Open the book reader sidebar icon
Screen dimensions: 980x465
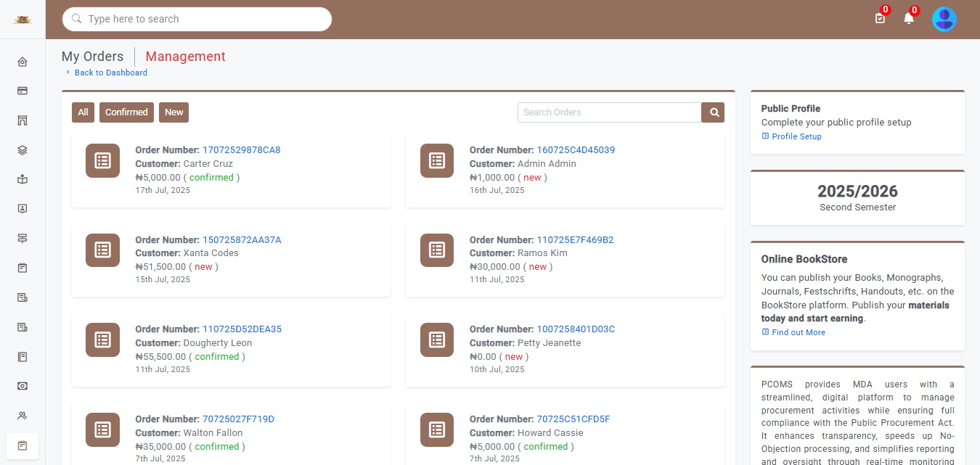[x=23, y=179]
